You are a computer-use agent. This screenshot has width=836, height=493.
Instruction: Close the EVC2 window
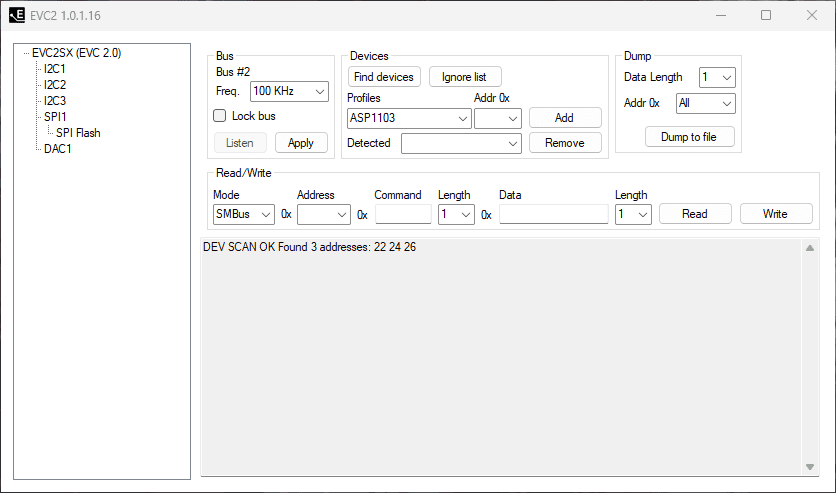click(x=811, y=15)
